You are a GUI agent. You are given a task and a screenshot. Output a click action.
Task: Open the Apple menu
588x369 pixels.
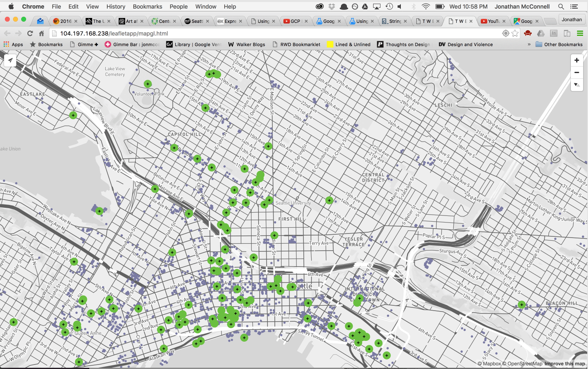pos(11,7)
